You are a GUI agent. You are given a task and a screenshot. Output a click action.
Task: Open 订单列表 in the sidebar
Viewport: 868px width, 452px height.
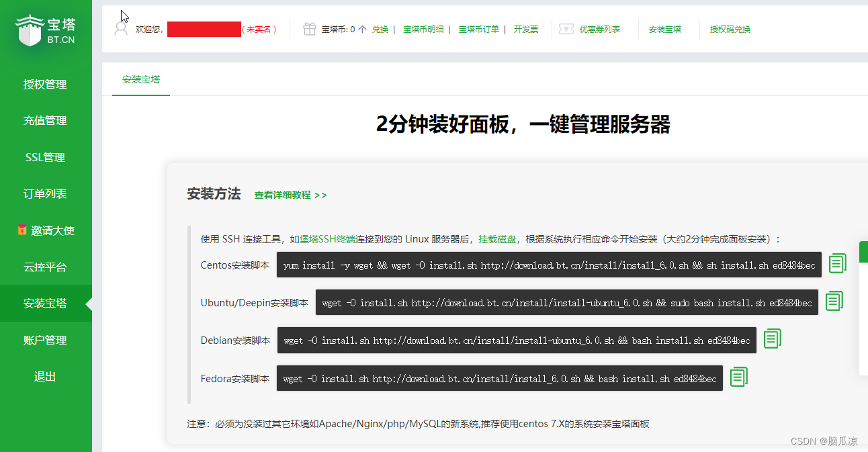(45, 193)
